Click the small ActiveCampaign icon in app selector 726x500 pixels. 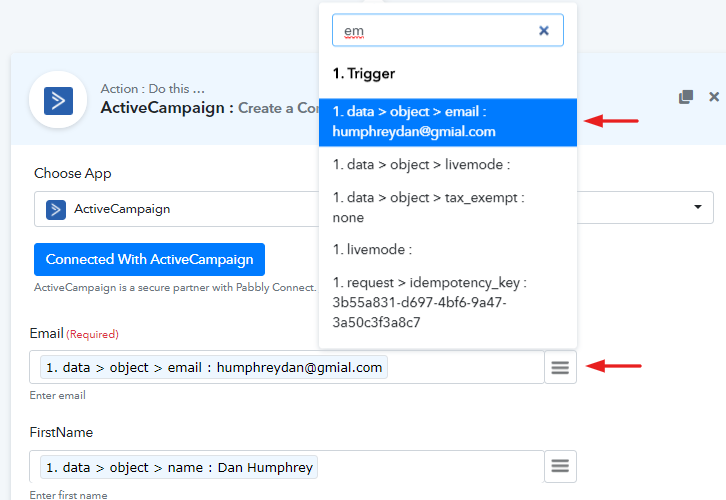tap(56, 210)
